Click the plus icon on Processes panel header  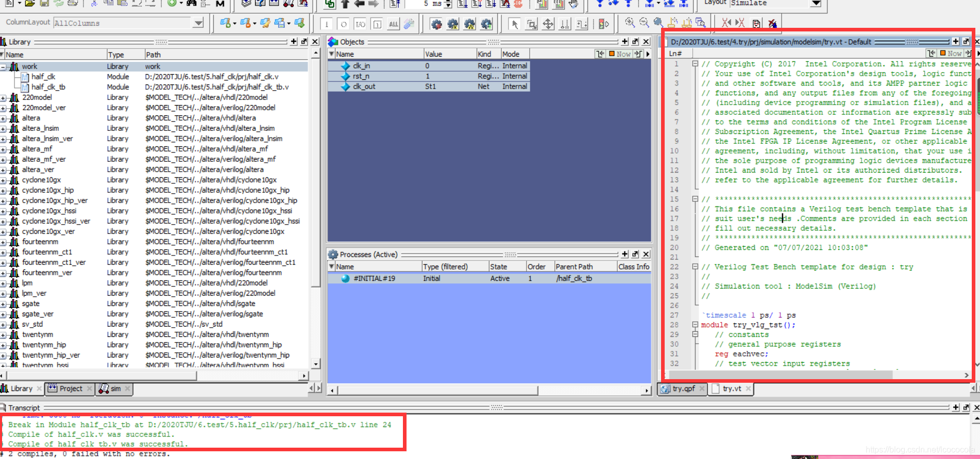pos(625,254)
